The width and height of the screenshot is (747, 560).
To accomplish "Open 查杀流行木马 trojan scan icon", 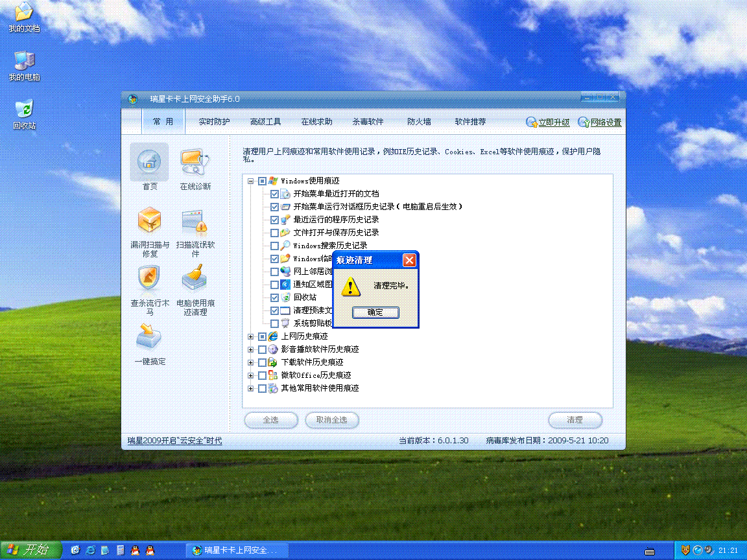I will coord(149,278).
